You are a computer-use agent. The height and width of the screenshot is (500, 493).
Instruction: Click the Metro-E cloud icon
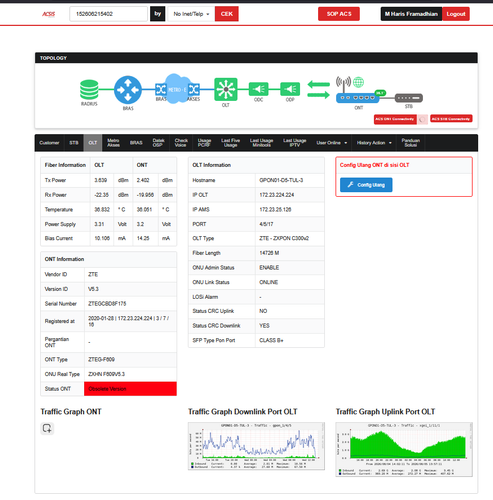(x=177, y=89)
